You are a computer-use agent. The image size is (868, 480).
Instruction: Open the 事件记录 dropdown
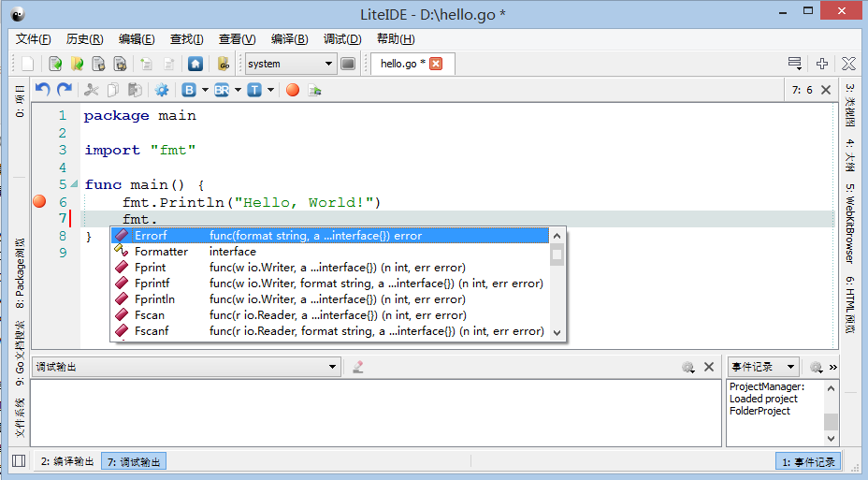click(763, 367)
